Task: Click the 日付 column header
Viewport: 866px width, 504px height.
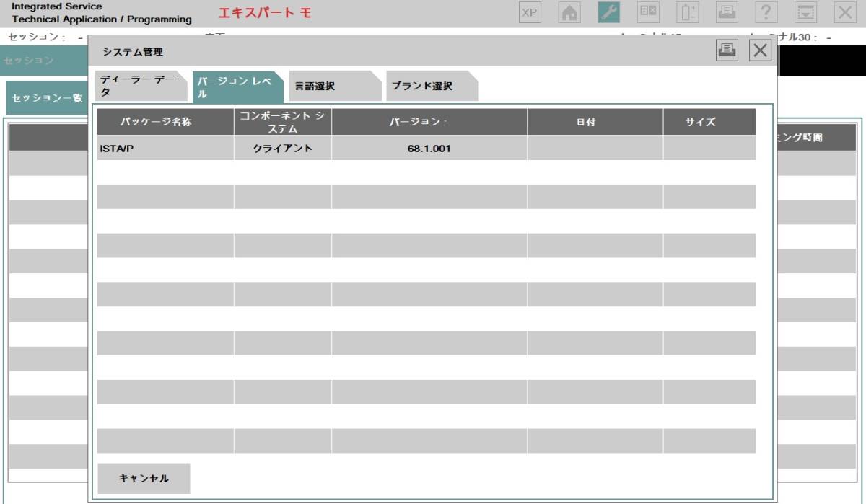Action: [x=595, y=122]
